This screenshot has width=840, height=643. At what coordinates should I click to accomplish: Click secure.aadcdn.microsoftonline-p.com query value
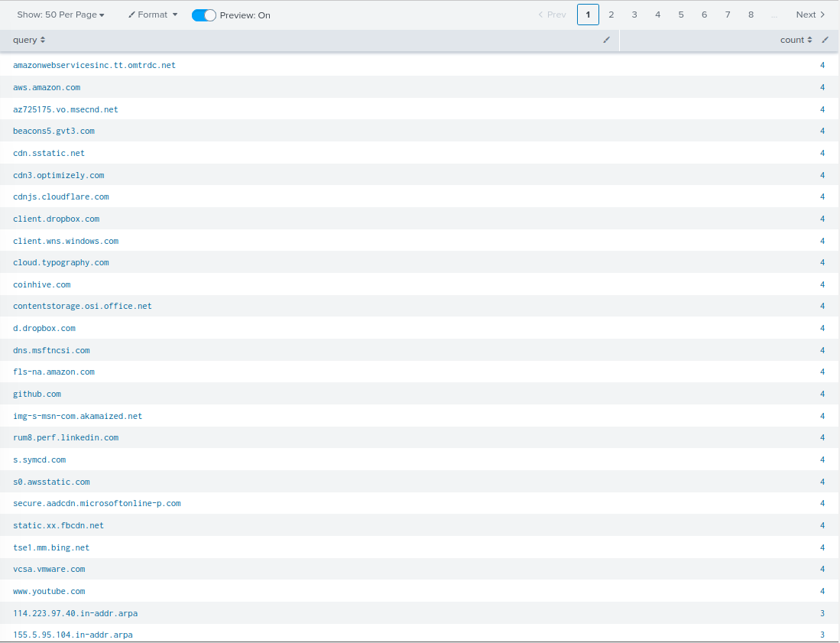click(x=97, y=503)
